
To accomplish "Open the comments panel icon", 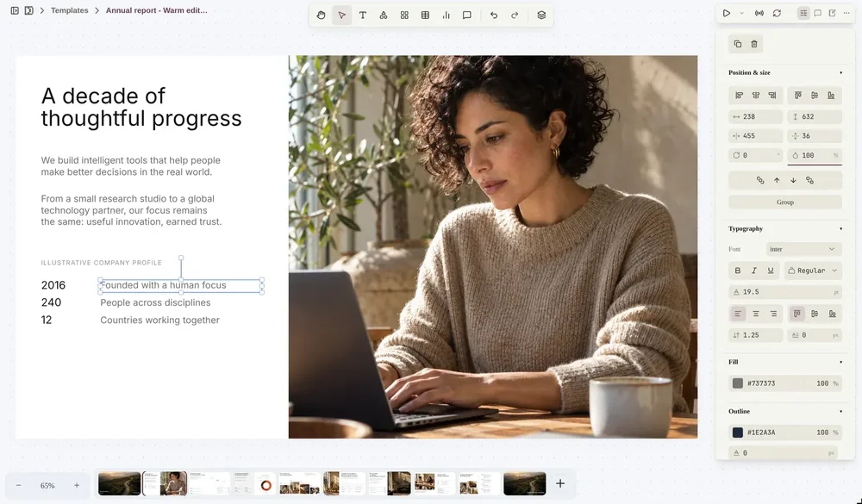I will pos(818,13).
